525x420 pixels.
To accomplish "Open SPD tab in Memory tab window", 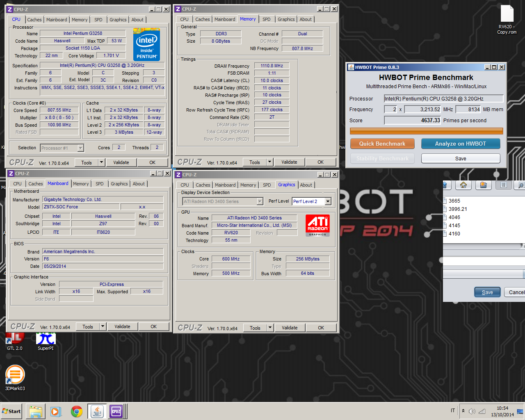I will [267, 19].
